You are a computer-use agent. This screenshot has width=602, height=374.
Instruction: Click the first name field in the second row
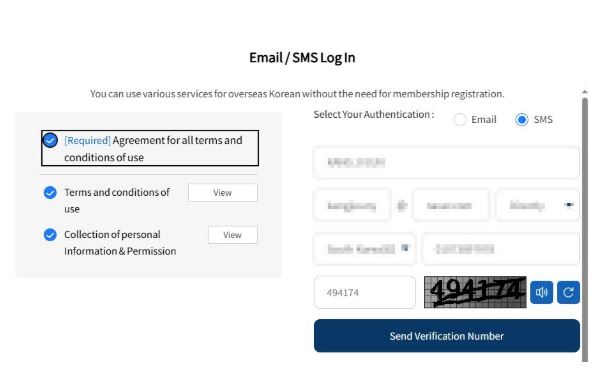click(x=352, y=205)
